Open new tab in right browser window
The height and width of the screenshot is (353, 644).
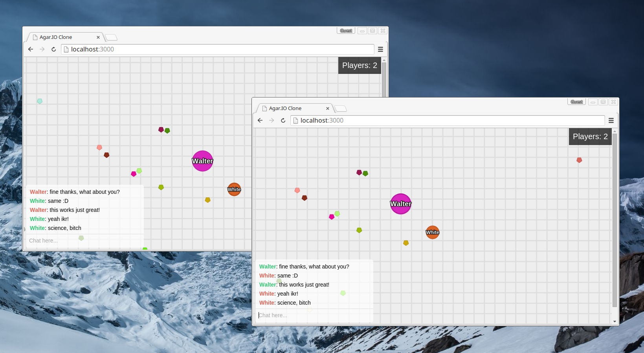(x=341, y=108)
